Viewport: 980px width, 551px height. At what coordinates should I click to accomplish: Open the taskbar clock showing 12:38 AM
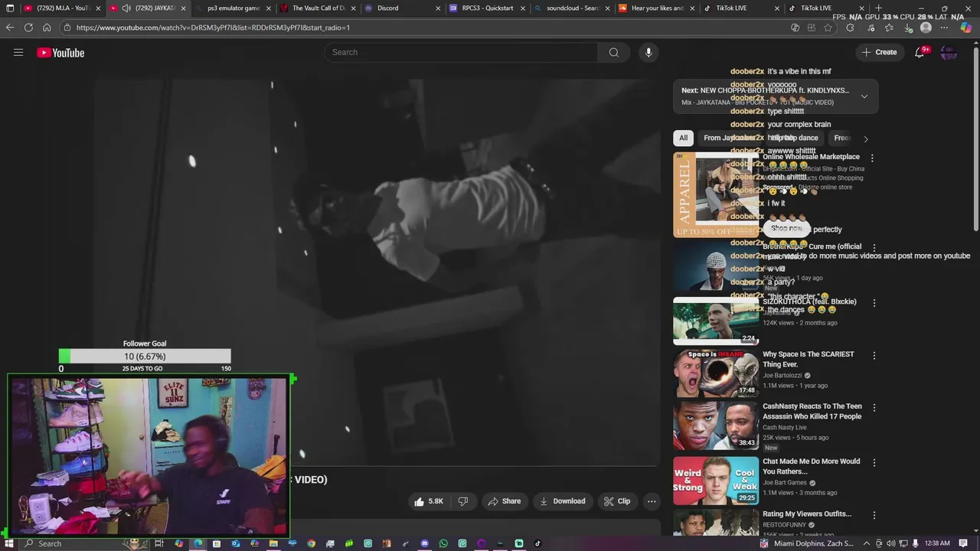point(937,543)
